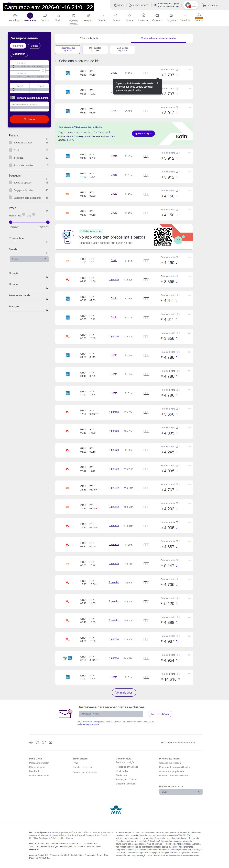Screen dimensions: 229x868
Task: Open the Hospedagens category icon
Action: click(x=15, y=16)
